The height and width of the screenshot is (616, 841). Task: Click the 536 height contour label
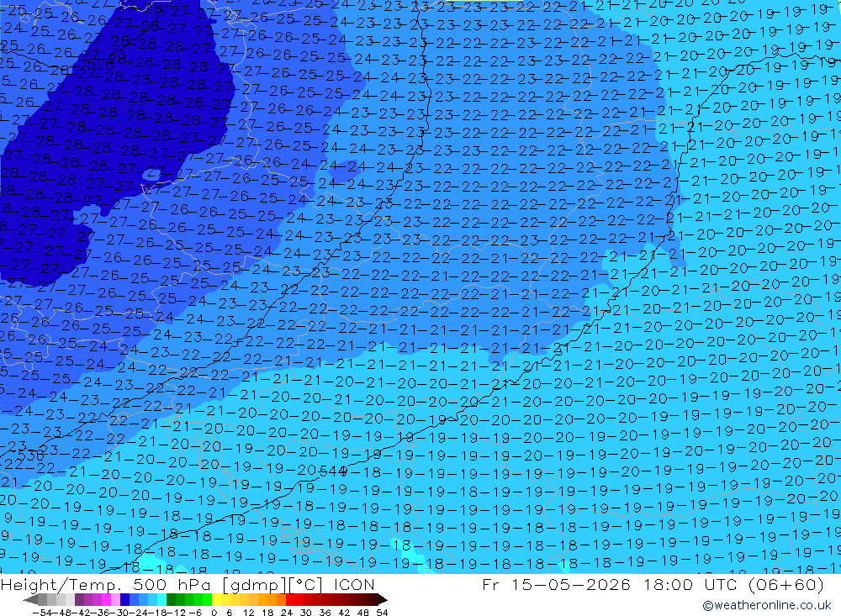pos(31,455)
